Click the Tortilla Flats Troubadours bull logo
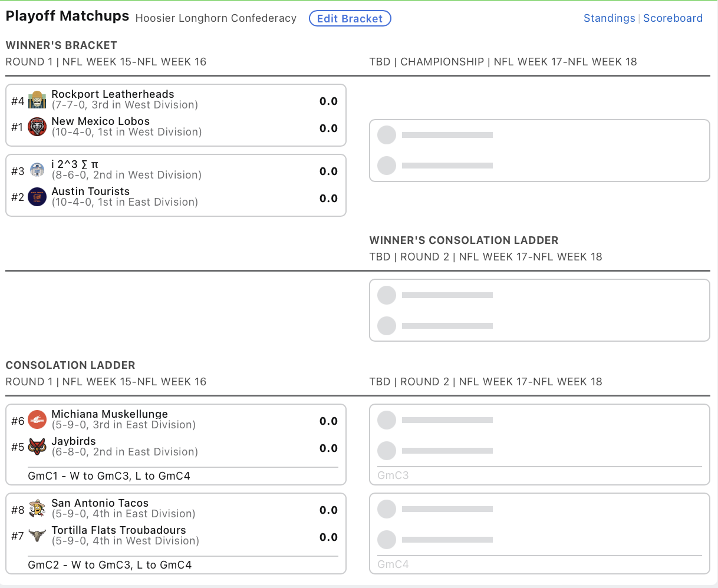 click(37, 536)
